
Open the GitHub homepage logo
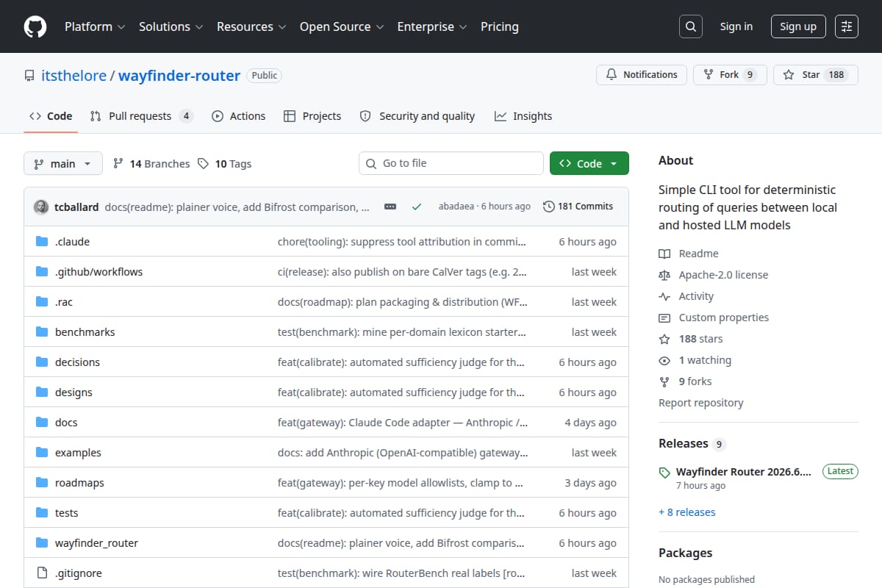click(x=35, y=26)
